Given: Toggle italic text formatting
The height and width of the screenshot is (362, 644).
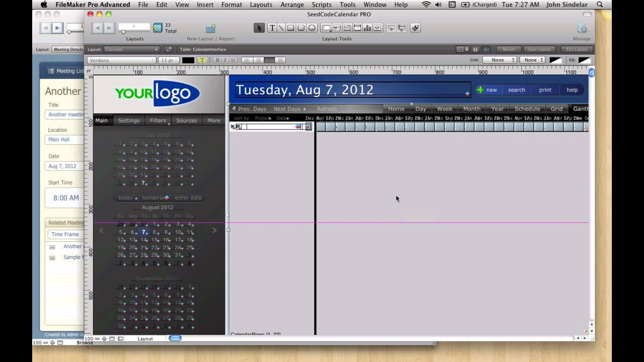Looking at the screenshot, I should point(225,60).
